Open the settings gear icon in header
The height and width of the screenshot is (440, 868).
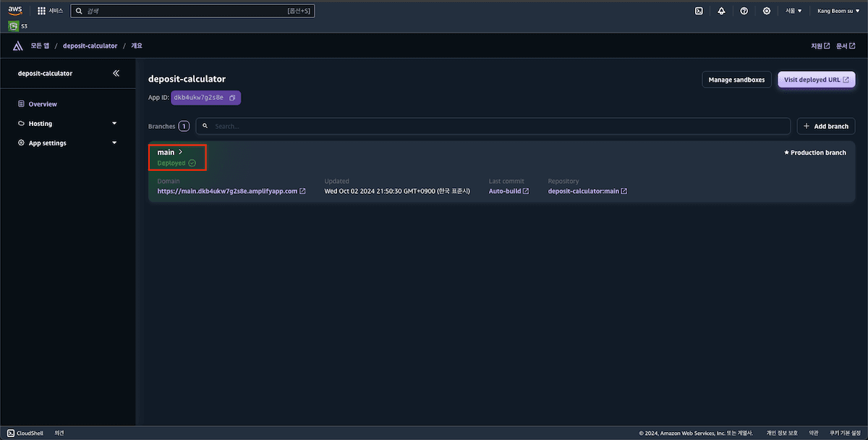click(766, 11)
